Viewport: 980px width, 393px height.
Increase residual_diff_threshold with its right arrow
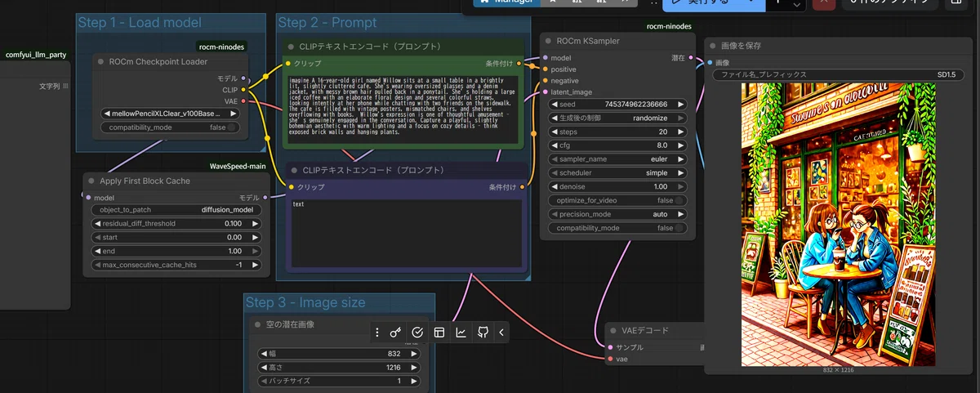(x=256, y=223)
